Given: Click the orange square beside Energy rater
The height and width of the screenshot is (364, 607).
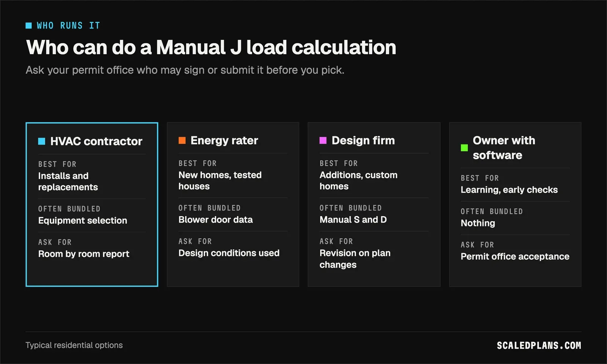Looking at the screenshot, I should click(x=182, y=141).
